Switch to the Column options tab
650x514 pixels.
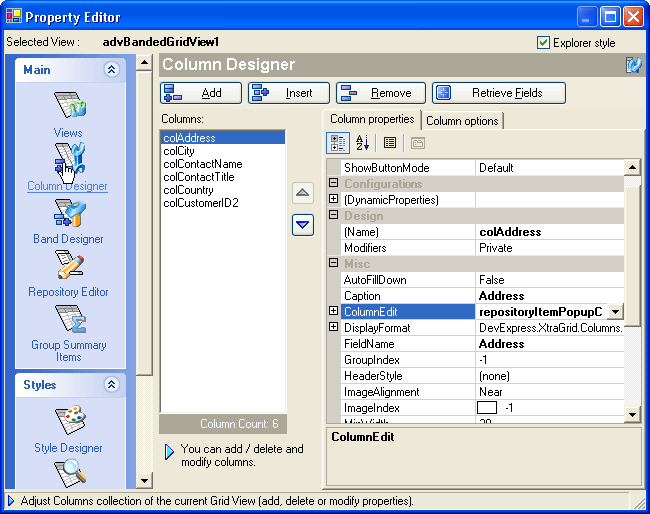click(462, 121)
